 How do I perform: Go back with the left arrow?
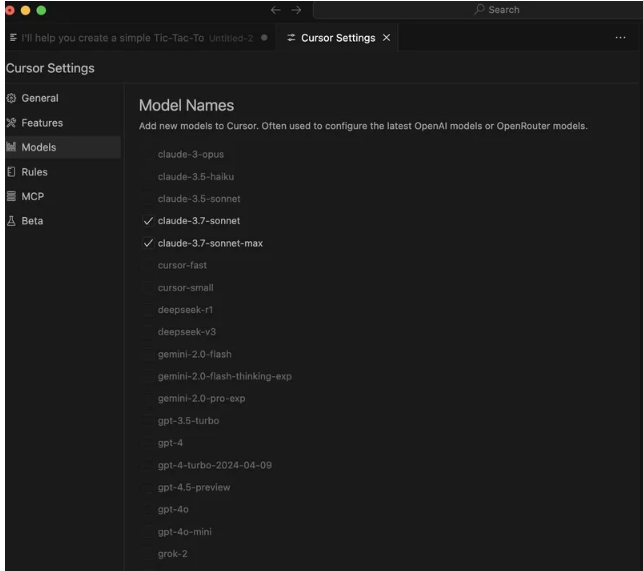coord(275,10)
